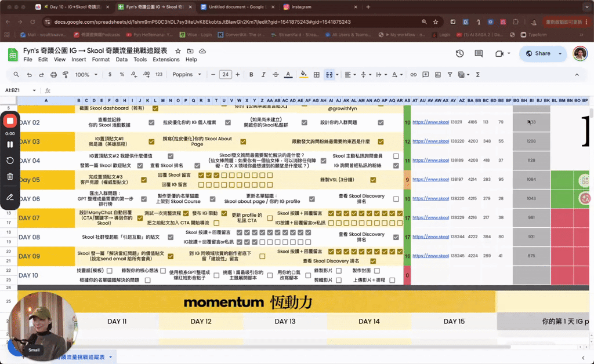The height and width of the screenshot is (364, 594).
Task: Check Skool 主動私訊詢問會員 checkbox
Action: point(396,156)
